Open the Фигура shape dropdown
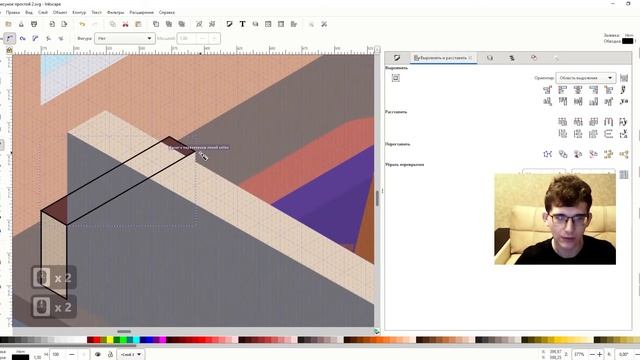 coord(125,38)
